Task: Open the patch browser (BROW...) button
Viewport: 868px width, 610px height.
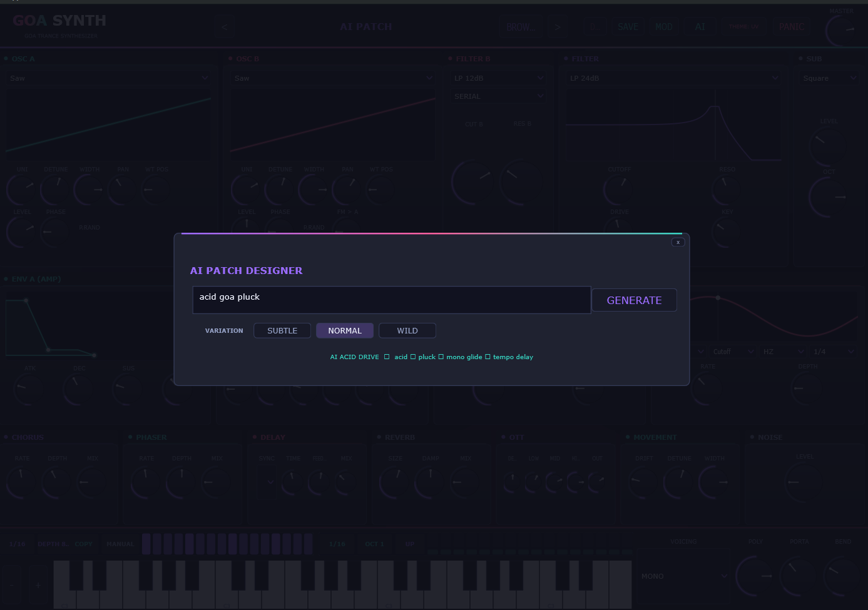Action: pos(521,27)
